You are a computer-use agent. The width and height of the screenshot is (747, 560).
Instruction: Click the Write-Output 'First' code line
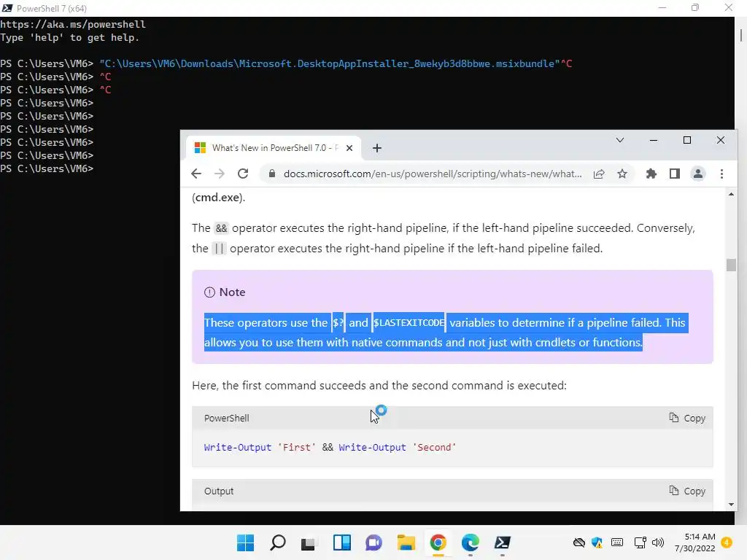tap(330, 448)
